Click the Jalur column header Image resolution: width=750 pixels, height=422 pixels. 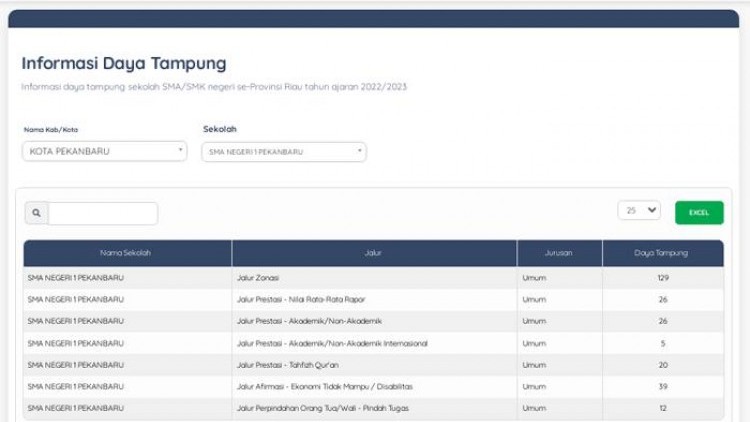pos(374,253)
